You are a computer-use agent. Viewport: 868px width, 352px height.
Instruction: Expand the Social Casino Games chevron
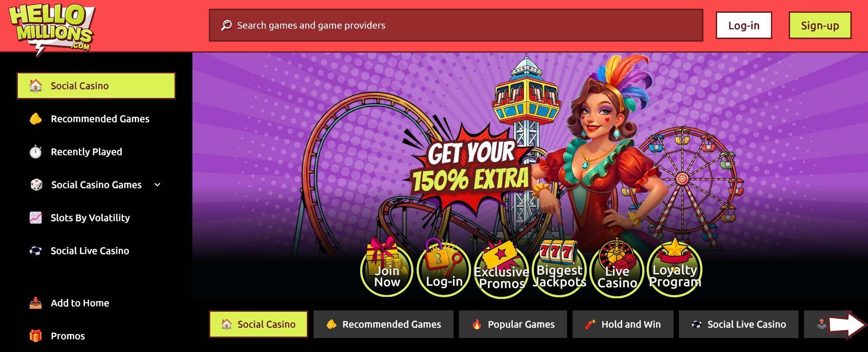157,184
